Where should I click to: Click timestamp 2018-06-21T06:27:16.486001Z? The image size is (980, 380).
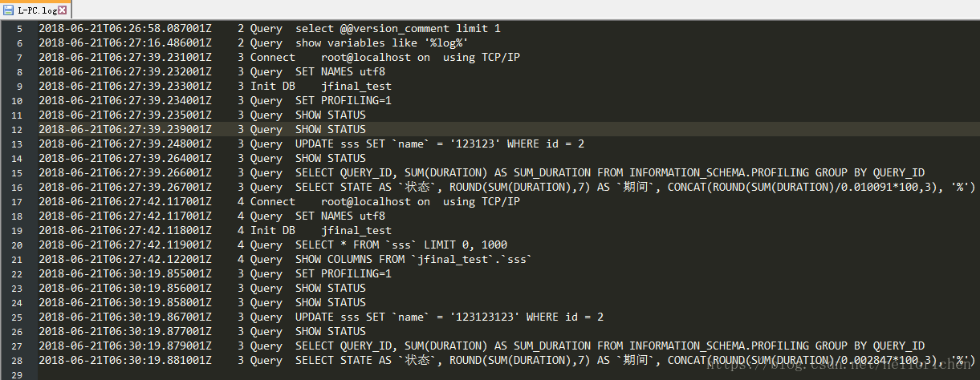[x=125, y=42]
